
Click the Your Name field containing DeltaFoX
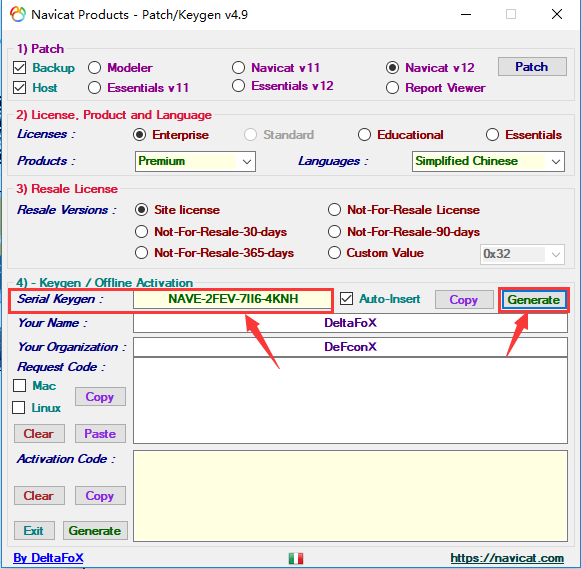[x=350, y=323]
